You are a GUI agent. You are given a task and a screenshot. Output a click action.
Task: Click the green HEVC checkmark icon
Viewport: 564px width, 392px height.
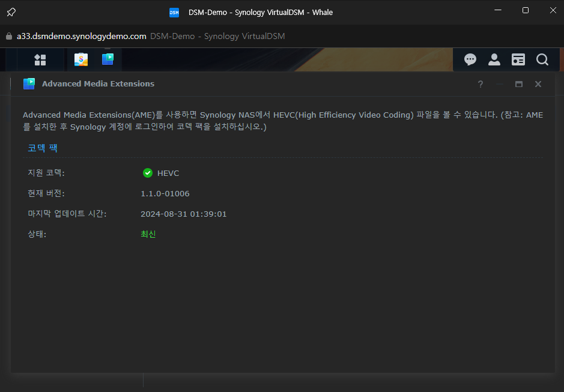tap(148, 173)
